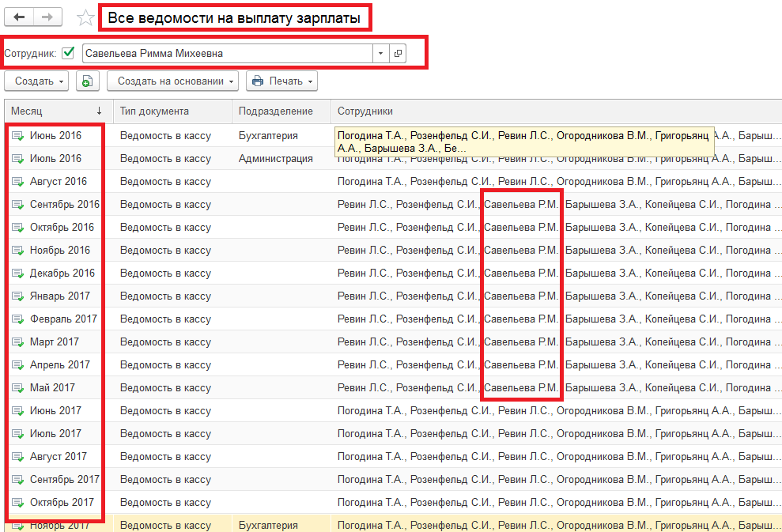Click Администрация cell in Июль 2016 row

(281, 159)
